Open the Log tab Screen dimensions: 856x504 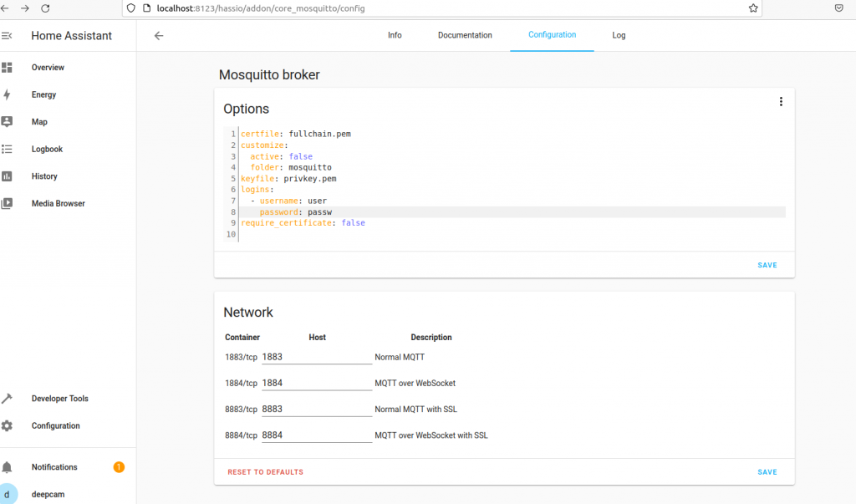619,35
